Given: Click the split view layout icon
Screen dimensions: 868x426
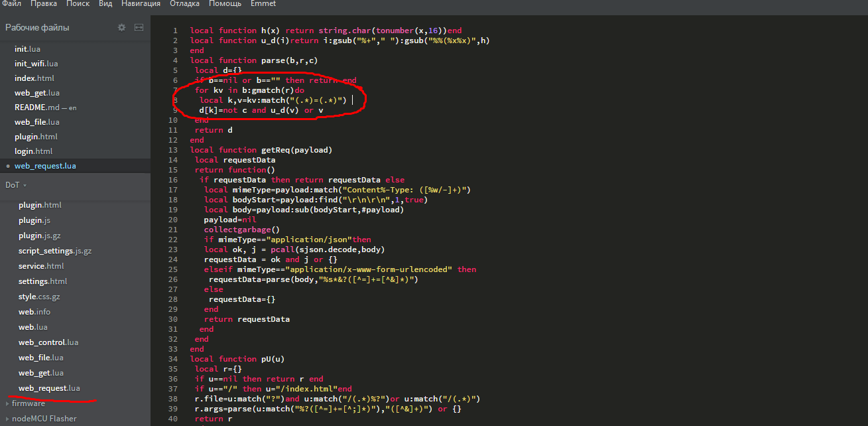Looking at the screenshot, I should click(x=139, y=27).
